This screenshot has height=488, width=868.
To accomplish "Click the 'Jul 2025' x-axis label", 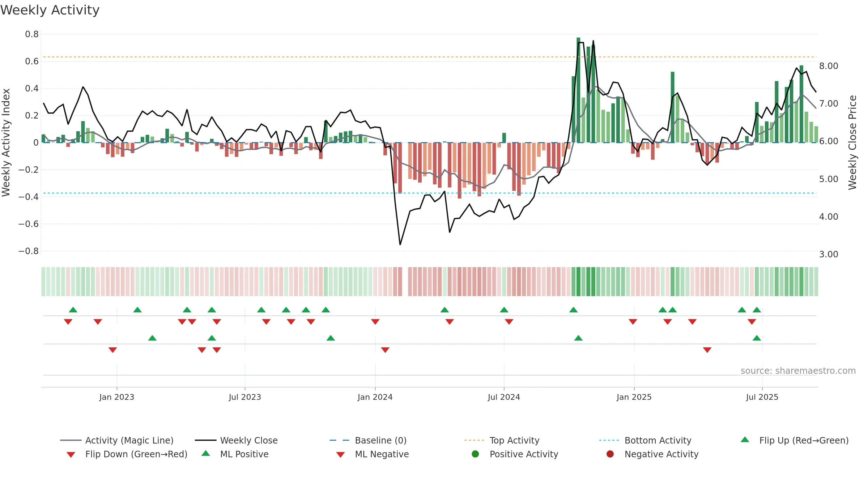I will click(x=762, y=397).
